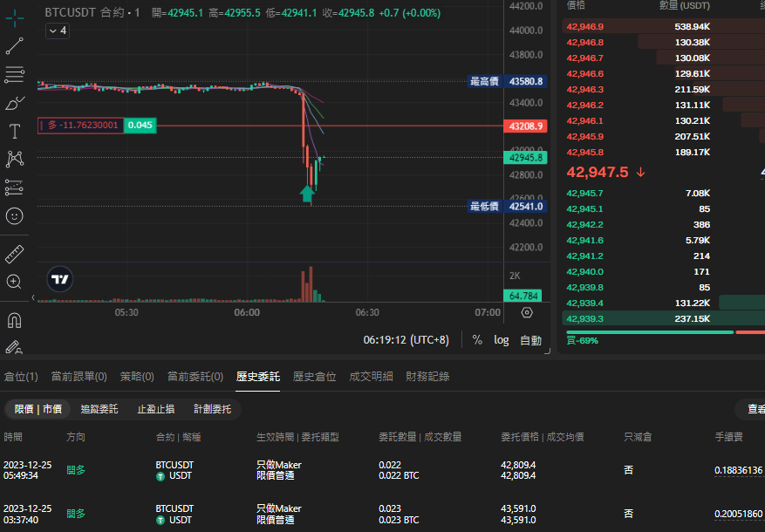Click the 最低價 42541.0 price label

(x=507, y=207)
